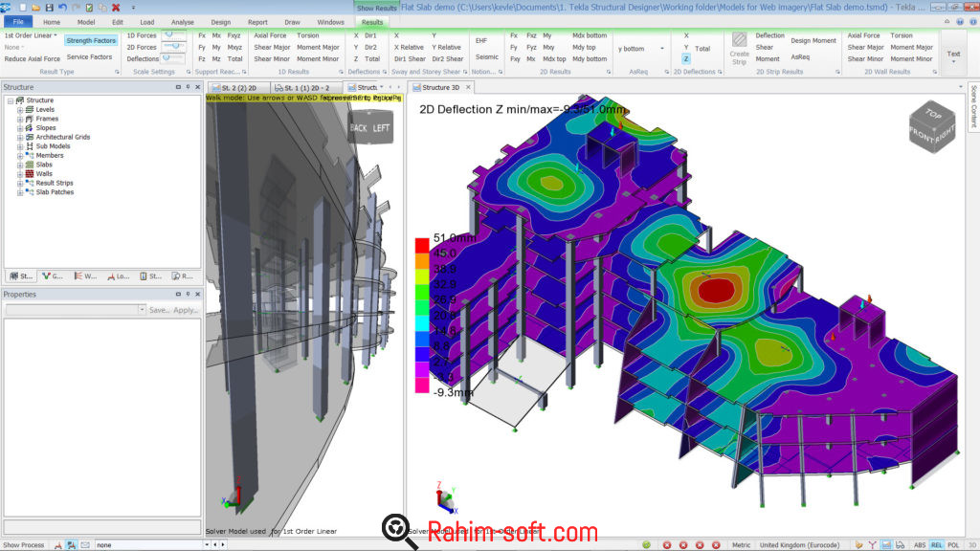The height and width of the screenshot is (551, 980).
Task: Switch to the St. 2 (2) 2D view tab
Action: [x=238, y=87]
